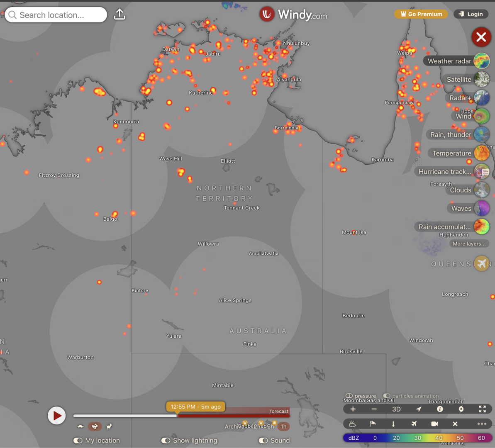495x448 pixels.
Task: Expand More layers list
Action: (469, 244)
